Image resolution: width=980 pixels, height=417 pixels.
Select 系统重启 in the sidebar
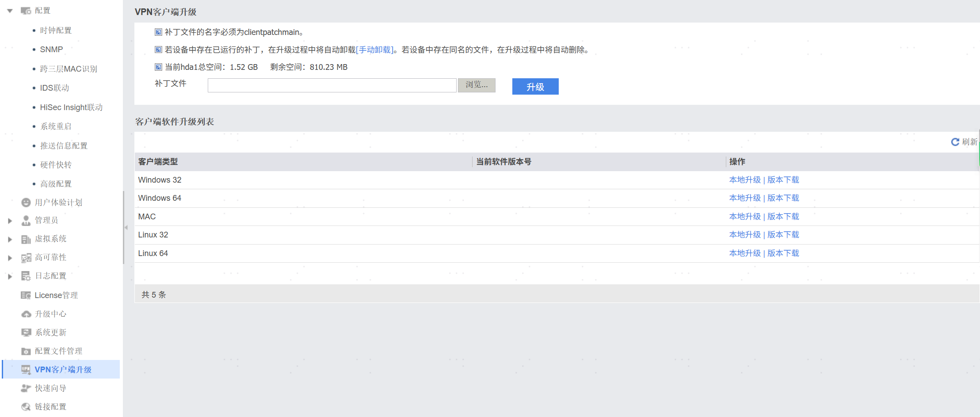click(56, 126)
